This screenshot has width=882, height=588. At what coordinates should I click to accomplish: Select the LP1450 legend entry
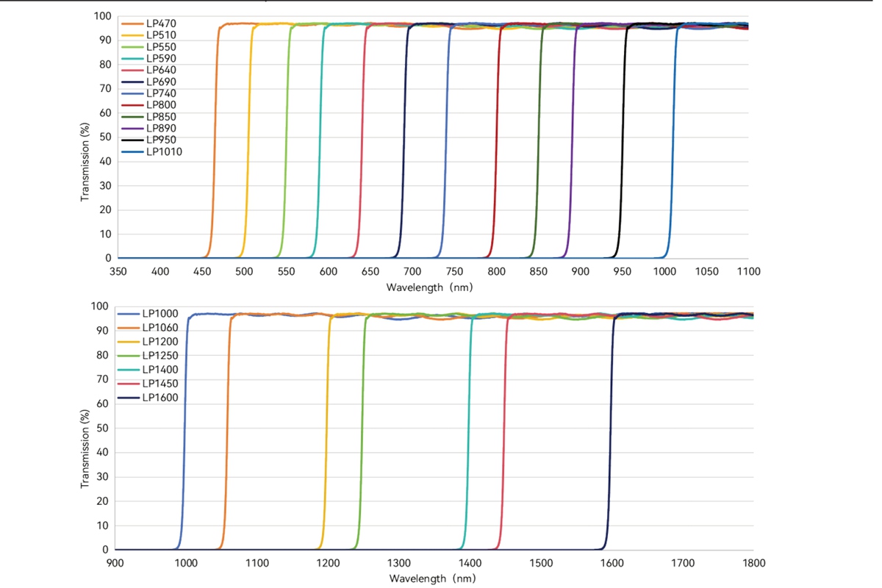click(148, 383)
